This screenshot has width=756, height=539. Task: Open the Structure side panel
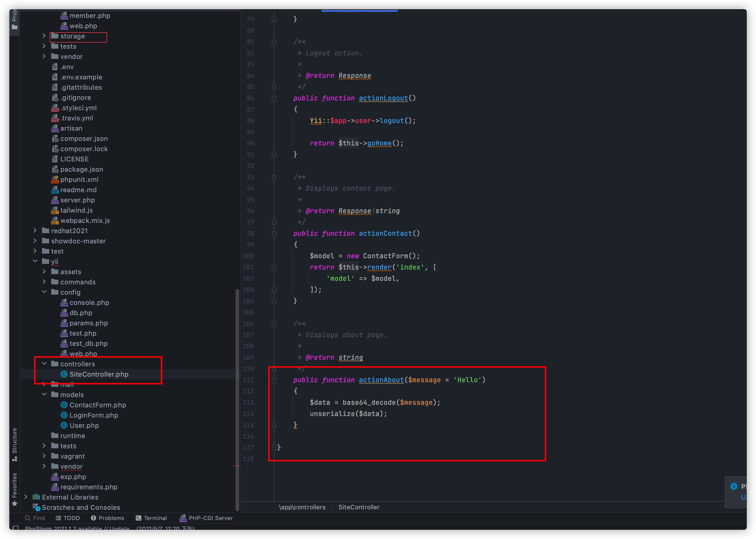[14, 444]
